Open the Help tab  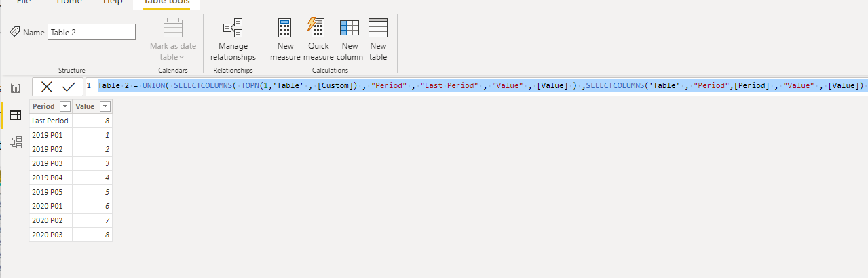tap(113, 3)
